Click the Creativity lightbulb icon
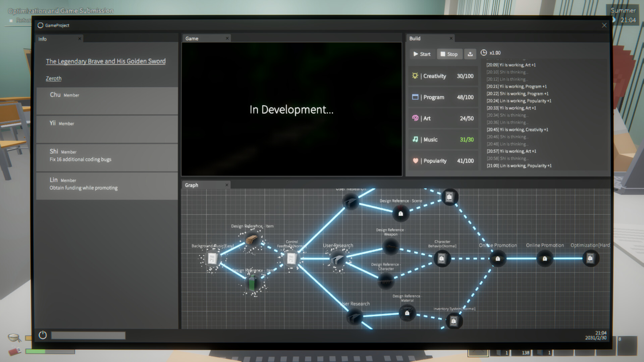This screenshot has width=644, height=362. coord(415,76)
